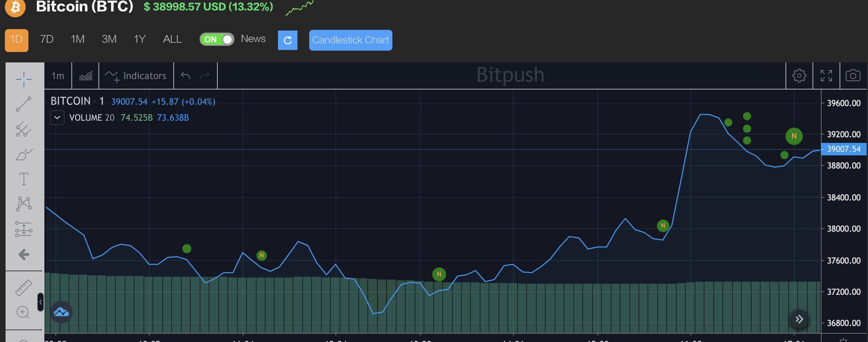Screen dimensions: 868x342
Task: Click the Candlestick Chart button
Action: [x=350, y=40]
